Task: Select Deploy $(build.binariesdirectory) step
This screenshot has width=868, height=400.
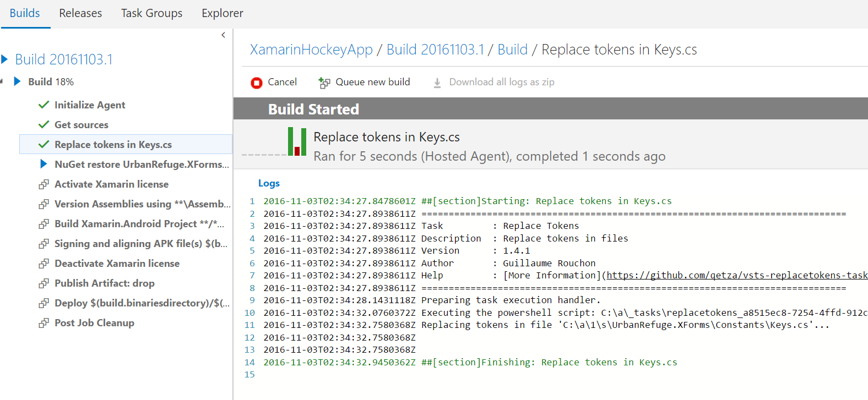Action: tap(142, 303)
